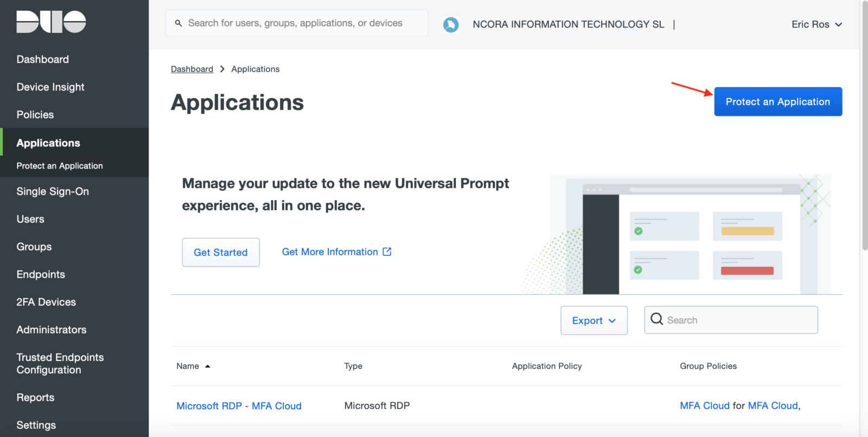Screen dimensions: 868x437
Task: Follow the Dashboard breadcrumb link
Action: click(x=192, y=69)
